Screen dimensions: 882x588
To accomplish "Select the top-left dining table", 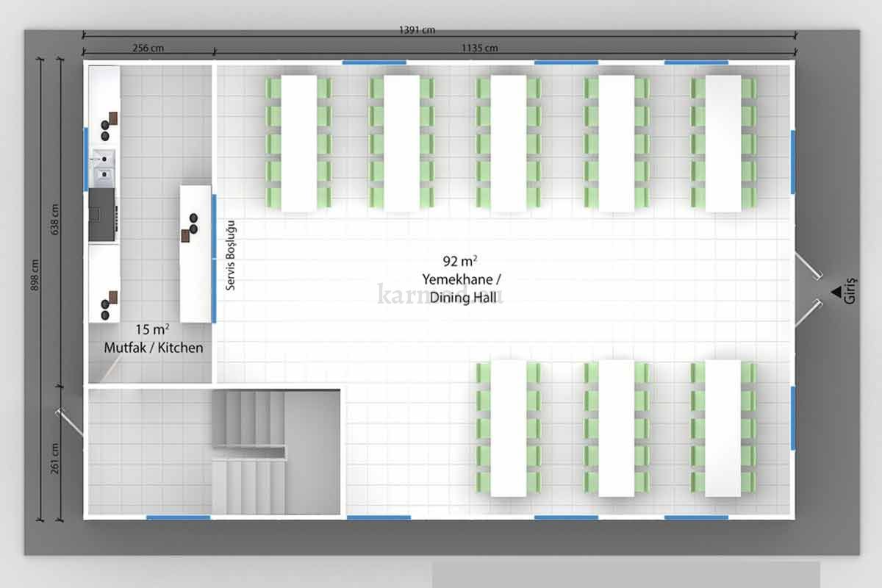I will [x=298, y=143].
